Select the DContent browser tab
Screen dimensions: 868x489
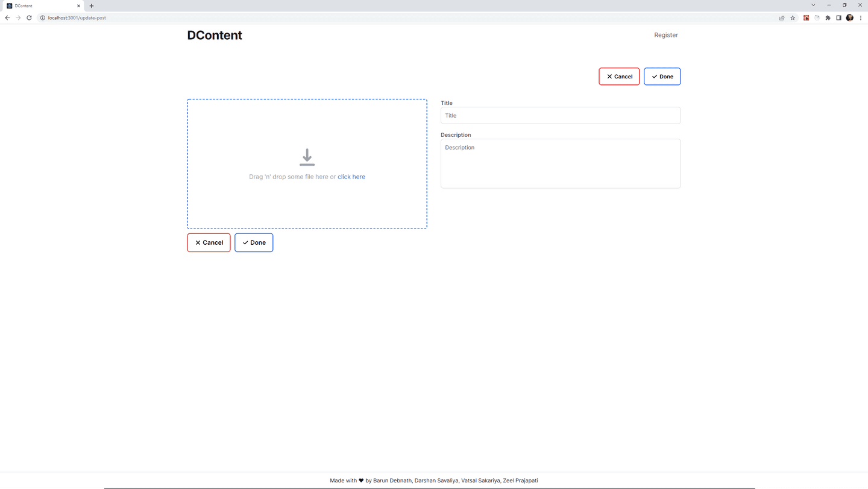pos(42,5)
